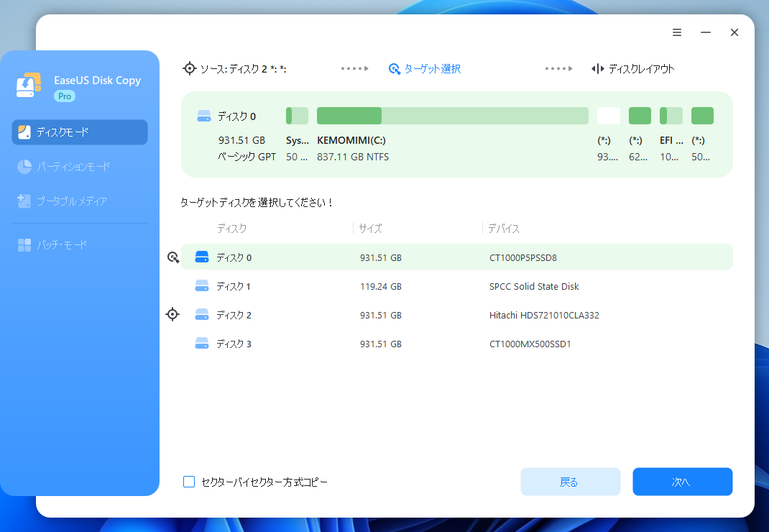Click the KEMOMIMI(C:) partition usage bar
Image resolution: width=769 pixels, height=532 pixels.
pyautogui.click(x=452, y=116)
